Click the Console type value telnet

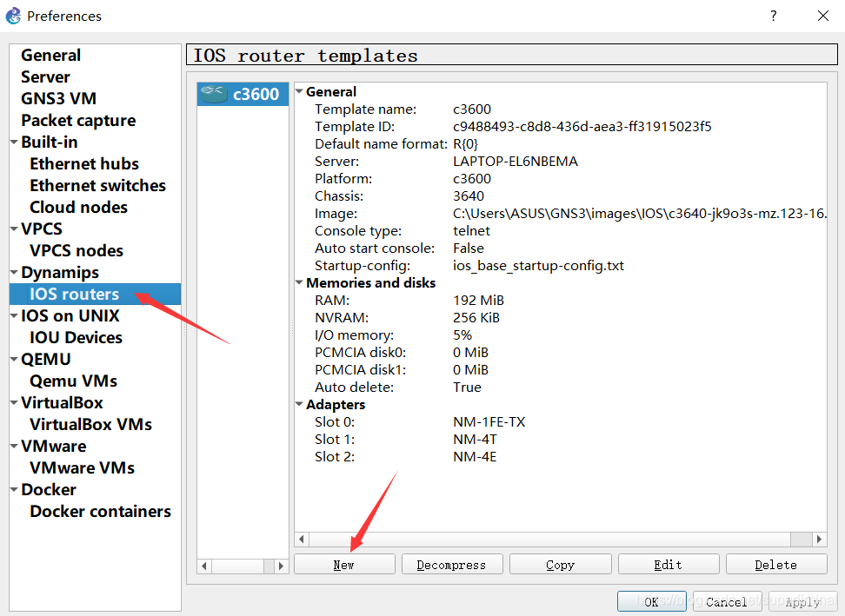point(471,230)
